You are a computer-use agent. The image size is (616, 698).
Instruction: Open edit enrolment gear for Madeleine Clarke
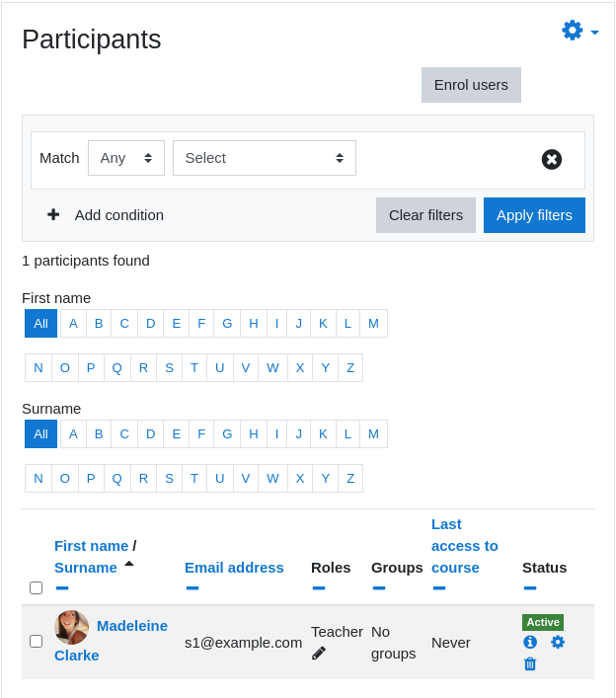pyautogui.click(x=557, y=642)
